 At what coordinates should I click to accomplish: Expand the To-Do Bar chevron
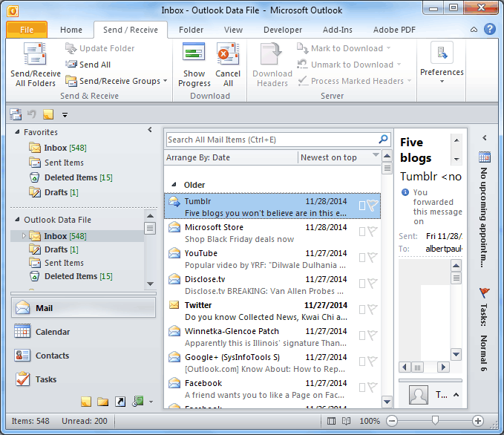point(485,138)
